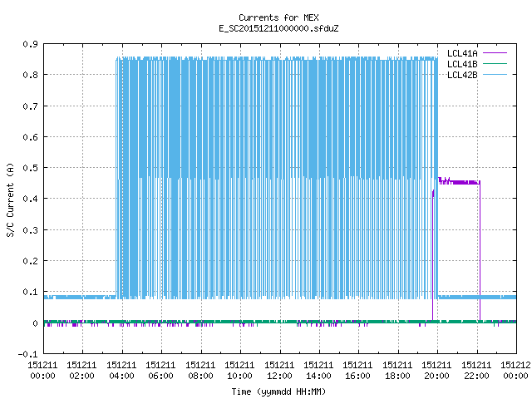Viewport: 532px width, 399px height.
Task: Click the 0.4 y-axis tick value
Action: (30, 199)
